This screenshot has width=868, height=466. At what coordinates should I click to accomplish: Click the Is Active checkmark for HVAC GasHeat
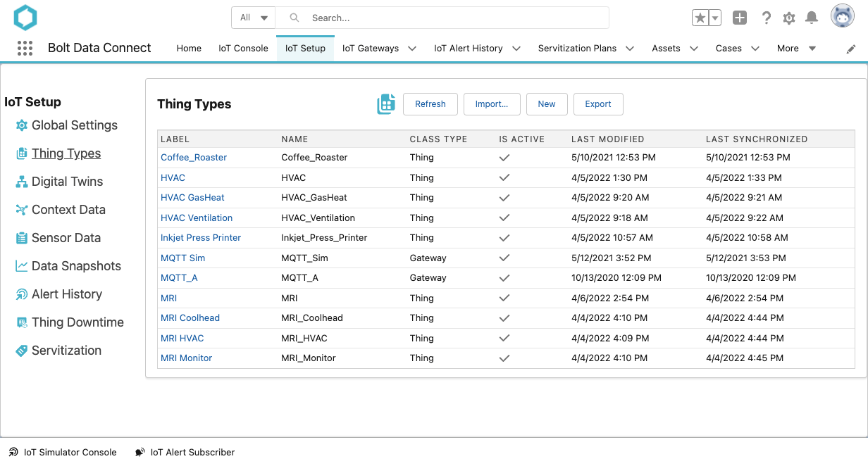[x=504, y=198]
